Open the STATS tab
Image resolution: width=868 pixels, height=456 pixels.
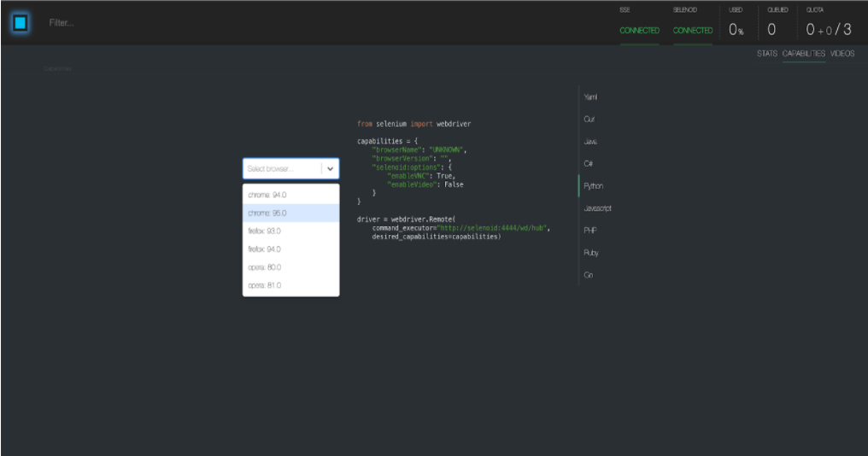[766, 53]
